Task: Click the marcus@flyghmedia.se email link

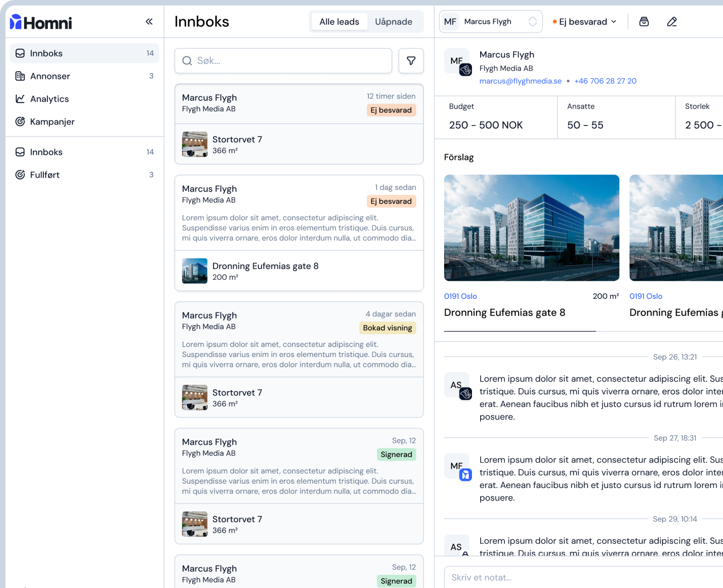Action: pos(520,81)
